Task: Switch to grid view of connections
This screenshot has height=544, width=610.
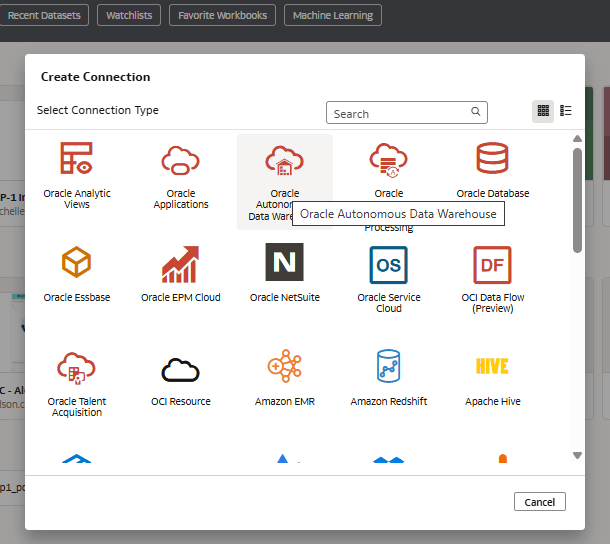Action: [x=543, y=111]
